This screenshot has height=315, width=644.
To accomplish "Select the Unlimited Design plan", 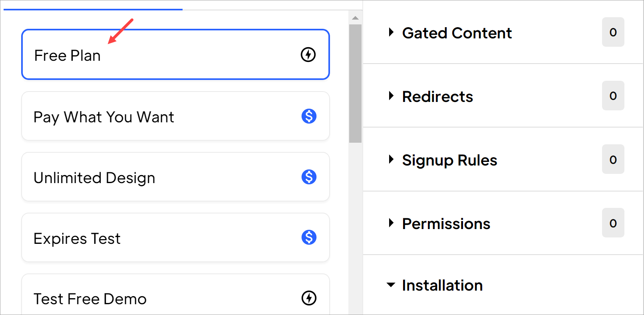I will (175, 177).
